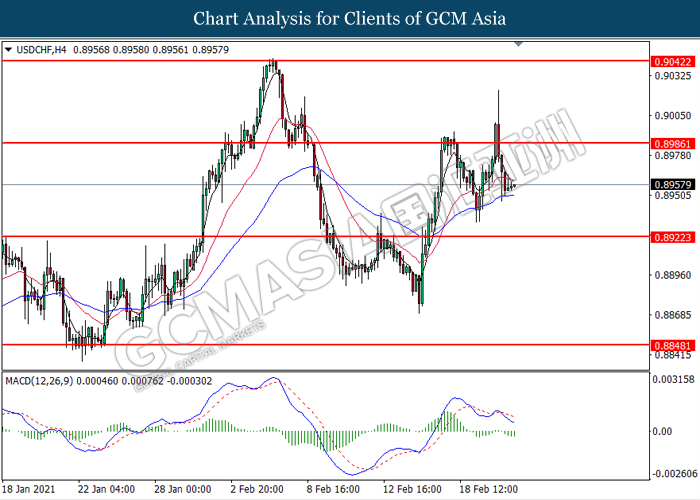Click the 0.90422 horizontal resistance line
The width and height of the screenshot is (700, 500).
click(326, 61)
